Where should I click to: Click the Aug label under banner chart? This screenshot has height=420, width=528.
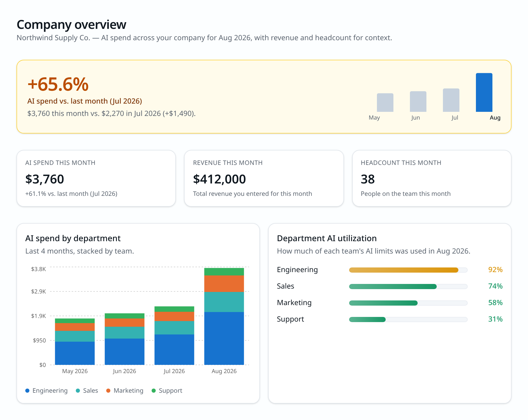pos(495,118)
